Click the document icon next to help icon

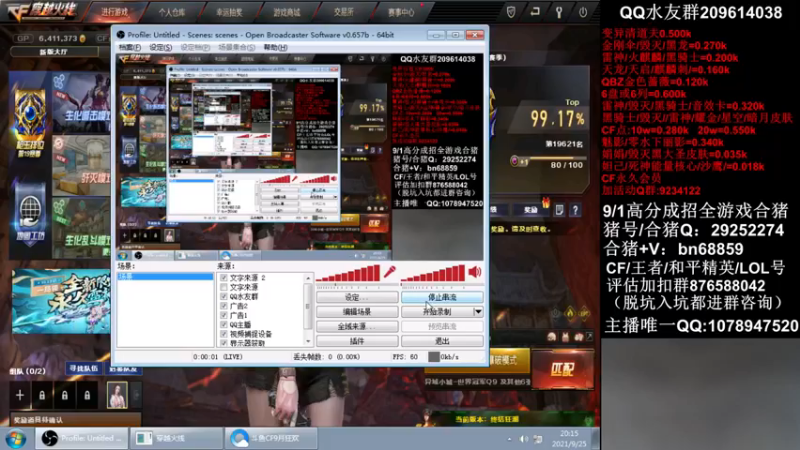[560, 210]
